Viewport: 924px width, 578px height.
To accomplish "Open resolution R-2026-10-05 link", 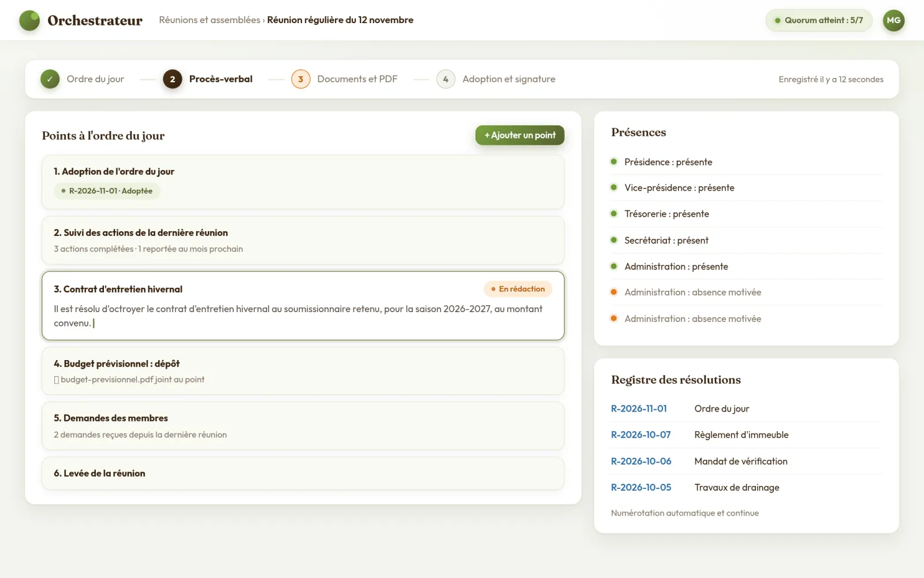I will 641,487.
